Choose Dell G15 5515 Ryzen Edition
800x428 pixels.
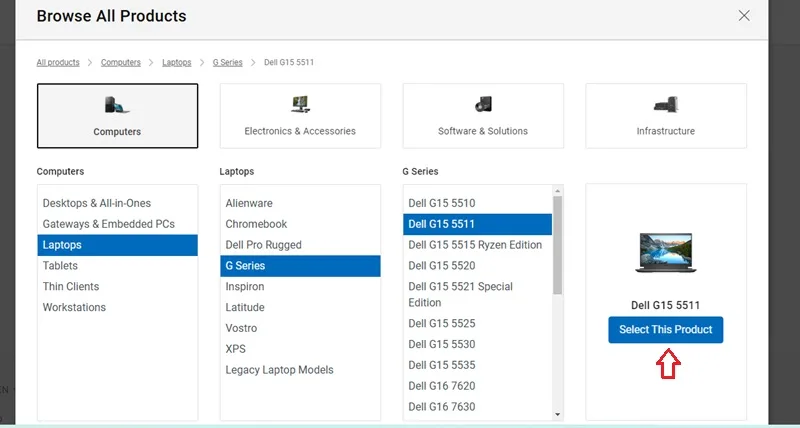point(478,245)
